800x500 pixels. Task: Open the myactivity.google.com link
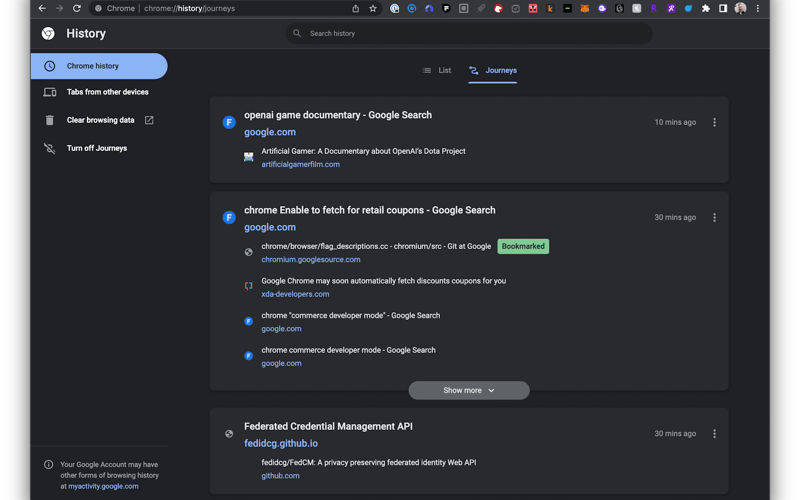pos(103,486)
